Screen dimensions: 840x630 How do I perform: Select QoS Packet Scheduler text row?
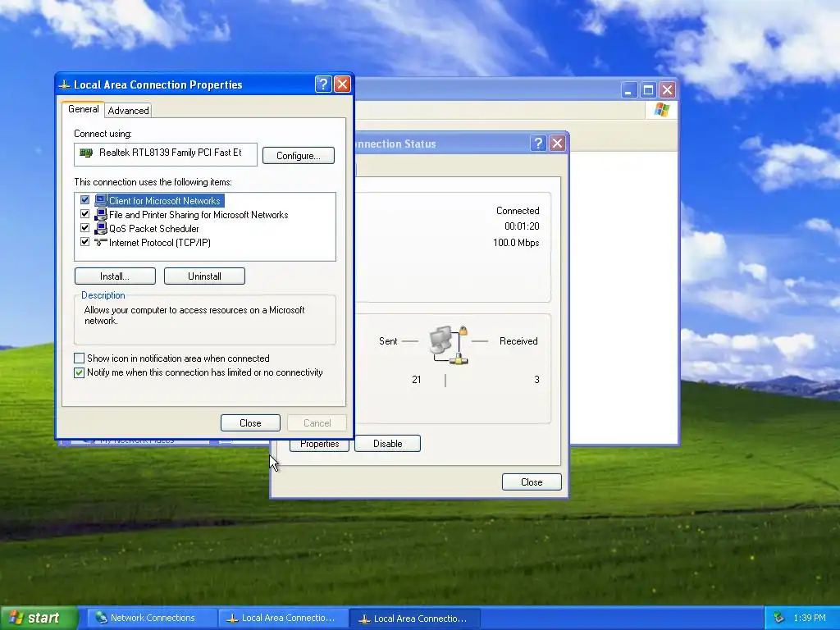pyautogui.click(x=153, y=229)
